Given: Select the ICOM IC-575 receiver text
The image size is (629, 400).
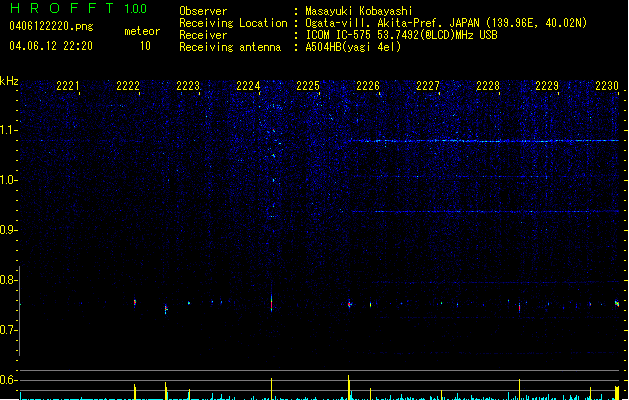Looking at the screenshot, I should pyautogui.click(x=401, y=35).
